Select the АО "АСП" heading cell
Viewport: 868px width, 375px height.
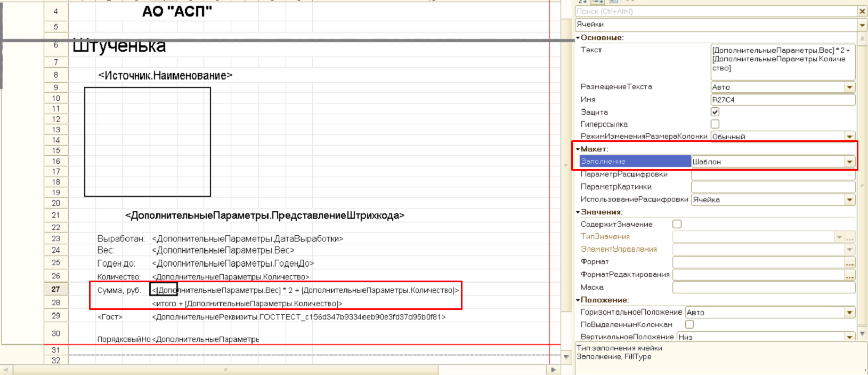click(177, 11)
